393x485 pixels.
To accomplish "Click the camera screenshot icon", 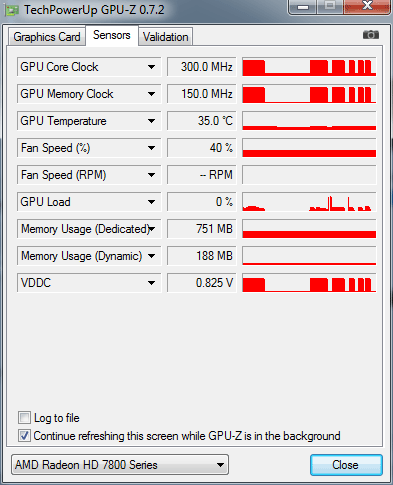I will [x=371, y=35].
